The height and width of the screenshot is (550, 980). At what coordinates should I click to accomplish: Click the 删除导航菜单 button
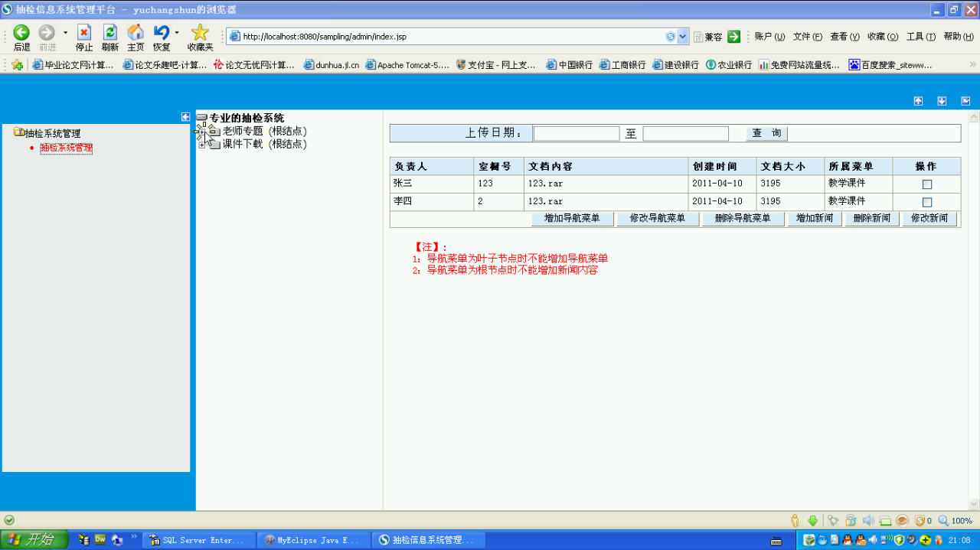click(x=743, y=219)
